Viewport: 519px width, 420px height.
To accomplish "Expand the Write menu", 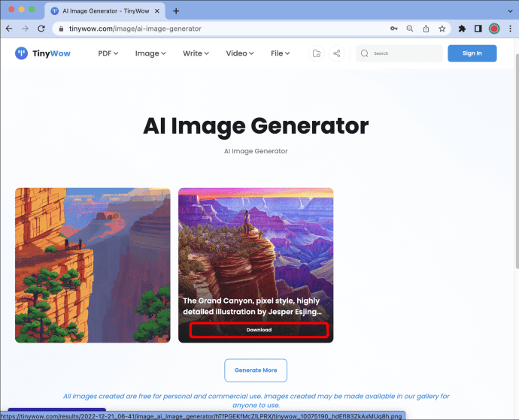I will tap(196, 53).
